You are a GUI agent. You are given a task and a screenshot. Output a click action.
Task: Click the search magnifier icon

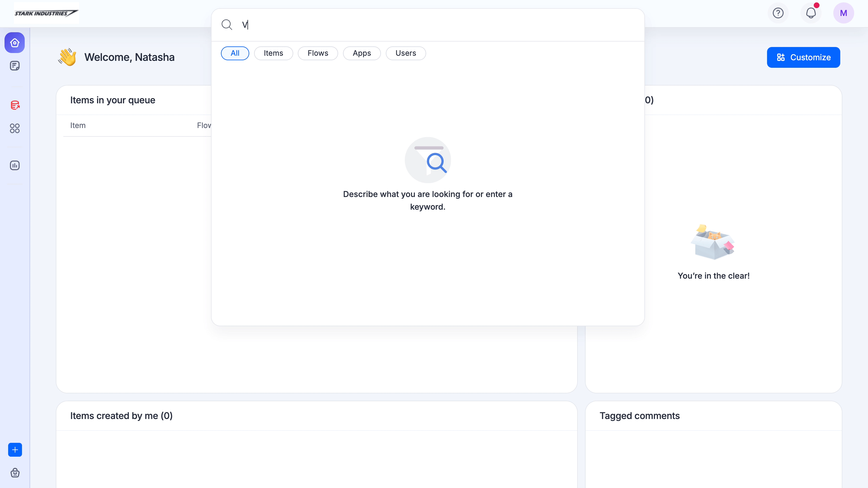point(227,25)
